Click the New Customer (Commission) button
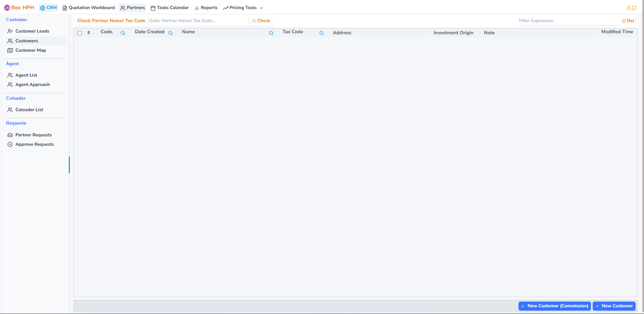The image size is (644, 314). point(554,306)
